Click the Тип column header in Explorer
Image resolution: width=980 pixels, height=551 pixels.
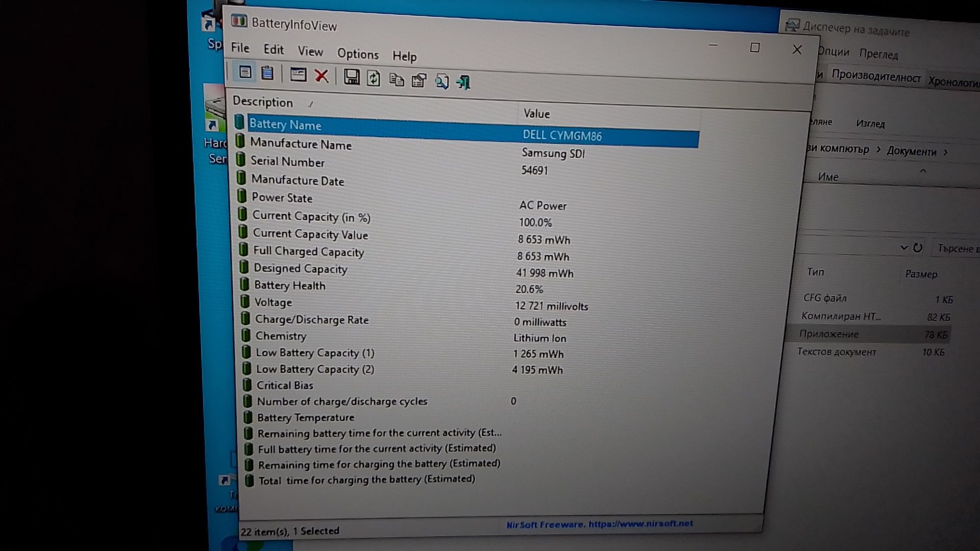click(816, 272)
